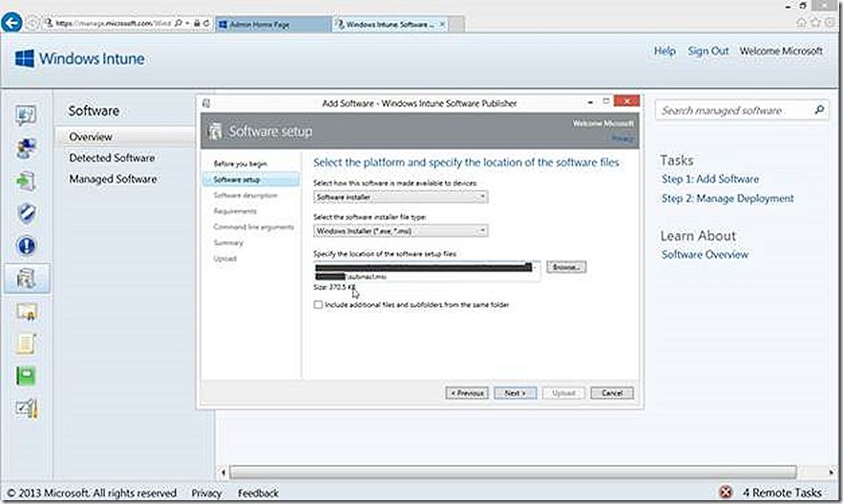
Task: Select the Software setup wizard step
Action: [x=250, y=179]
